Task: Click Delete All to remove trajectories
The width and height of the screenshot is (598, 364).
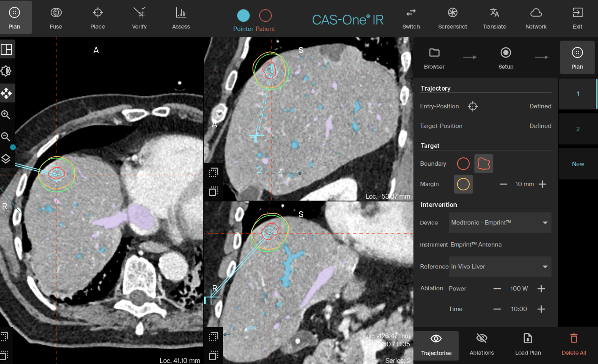Action: tap(573, 344)
